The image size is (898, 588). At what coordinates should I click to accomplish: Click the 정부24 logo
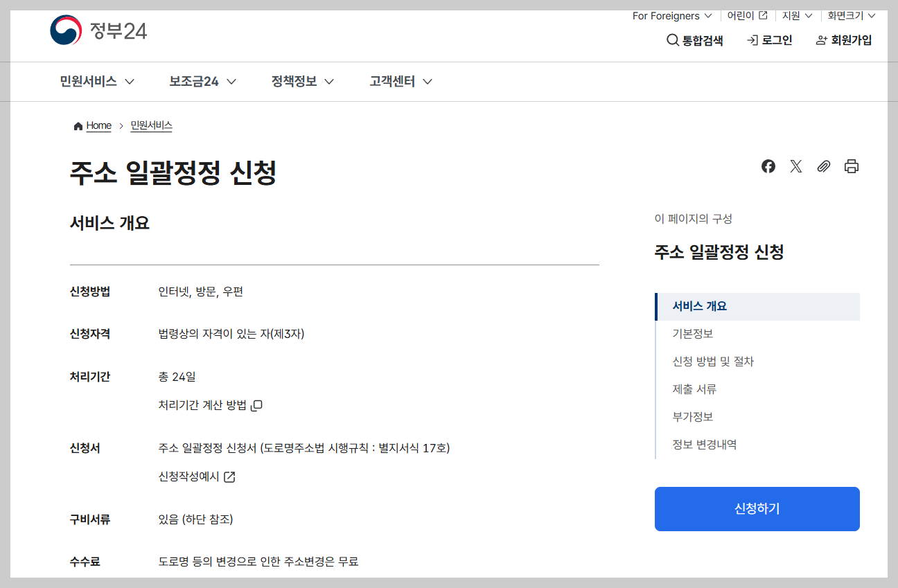tap(98, 30)
